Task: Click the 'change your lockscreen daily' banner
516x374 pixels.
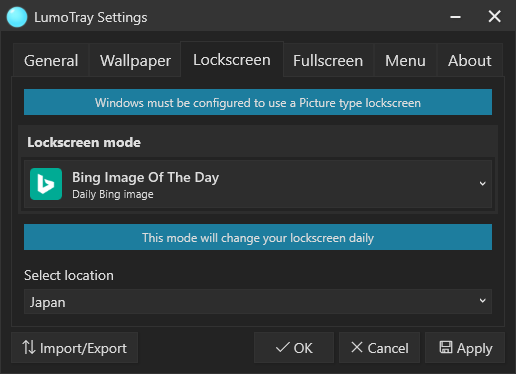Action: click(x=258, y=237)
